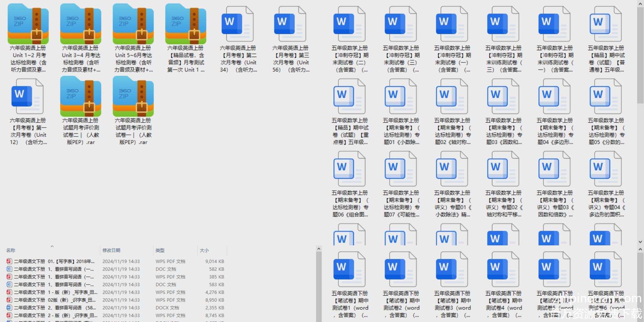Select 期末备考 专题01 小数除法 达标检测卷 document
Viewport: 644px width, 322px height.
click(401, 97)
